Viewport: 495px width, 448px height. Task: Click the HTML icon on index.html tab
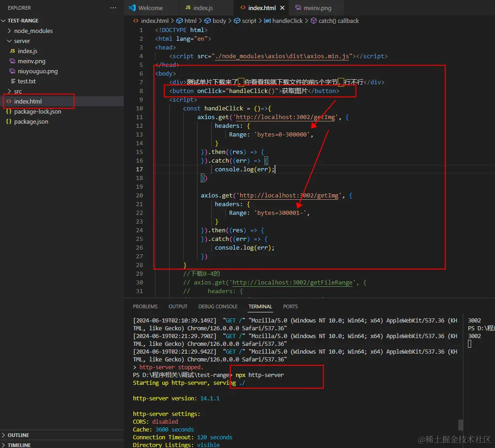tap(243, 8)
